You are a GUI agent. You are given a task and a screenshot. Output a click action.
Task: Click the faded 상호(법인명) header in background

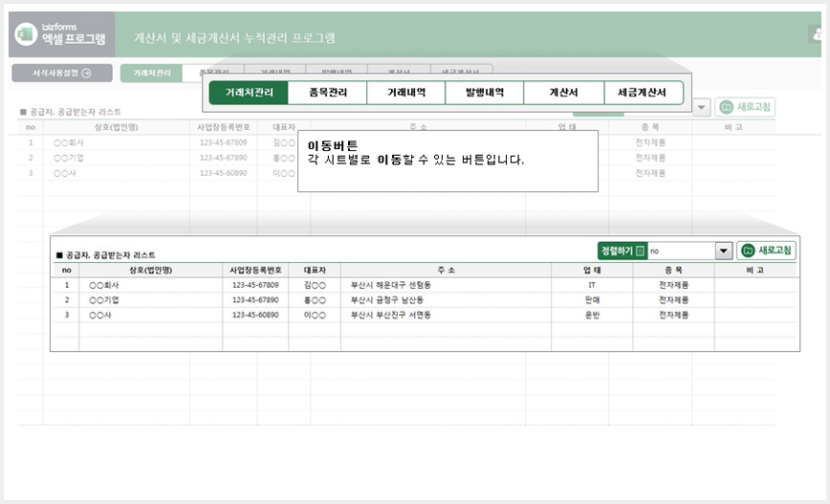point(116,127)
